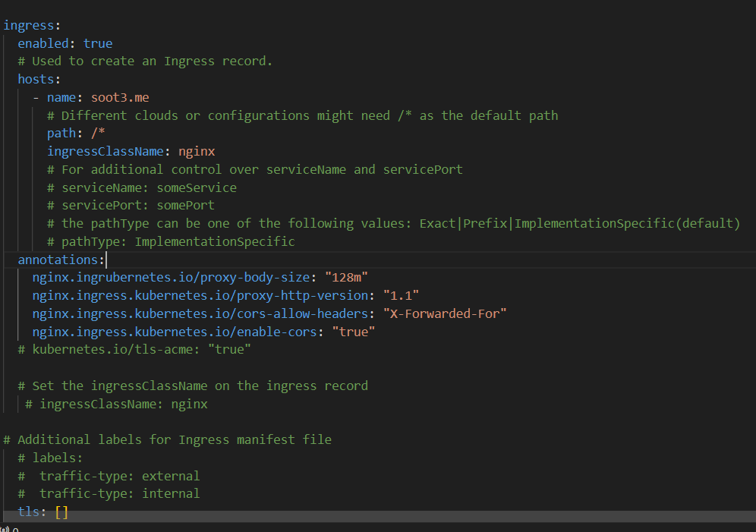Viewport: 756px width, 532px height.
Task: Click the uncommented ingressClassName key under hosts
Action: [x=105, y=151]
